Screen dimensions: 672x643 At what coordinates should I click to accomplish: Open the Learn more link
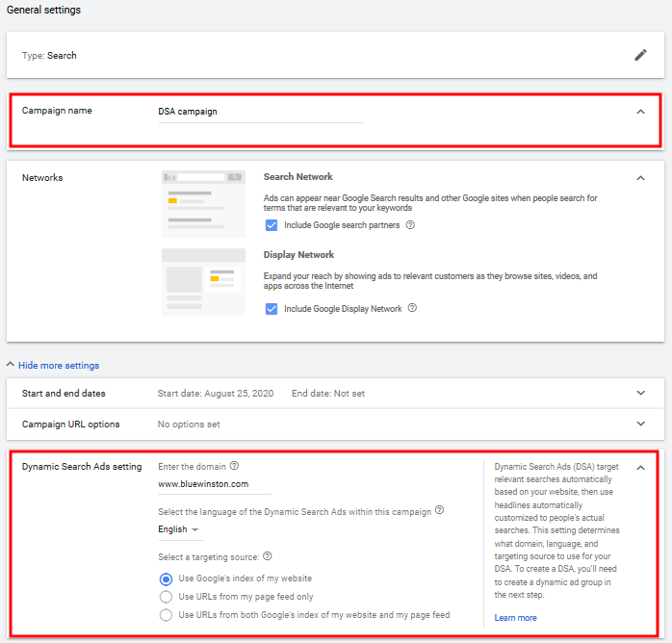coord(516,618)
